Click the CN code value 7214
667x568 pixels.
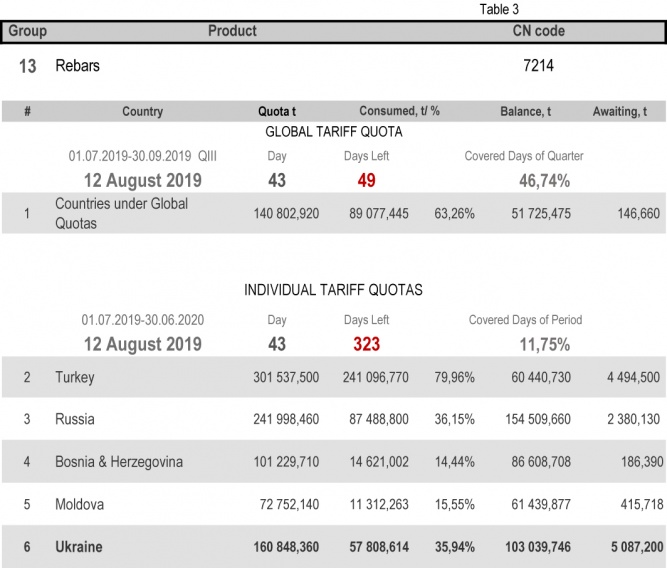tap(538, 66)
